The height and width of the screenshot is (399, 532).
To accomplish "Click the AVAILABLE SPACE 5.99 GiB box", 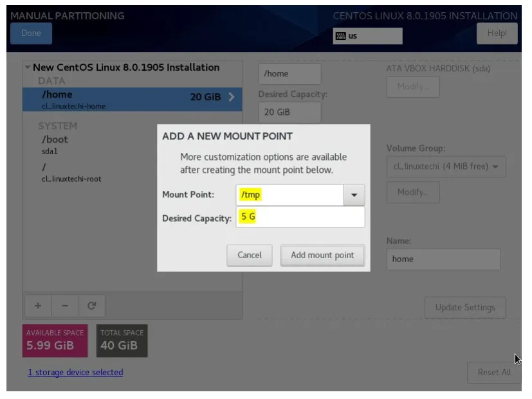I will (x=55, y=341).
